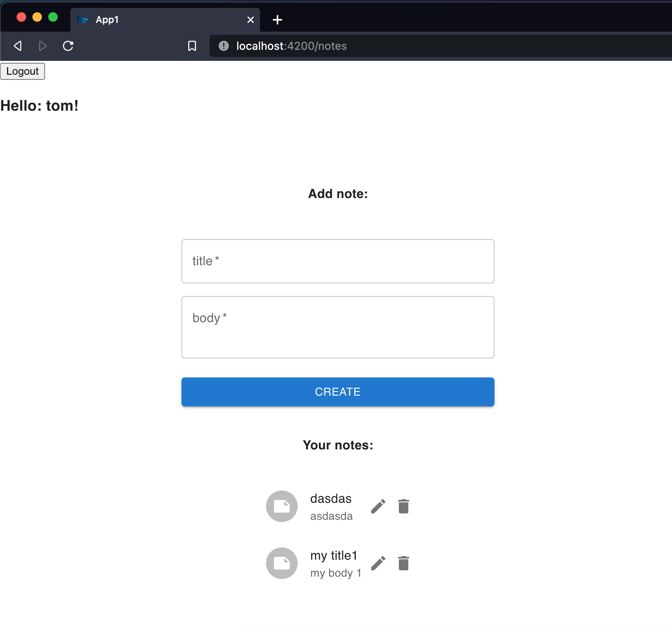Screen dimensions: 672x630
Task: Submit the note with CREATE button
Action: (x=338, y=392)
